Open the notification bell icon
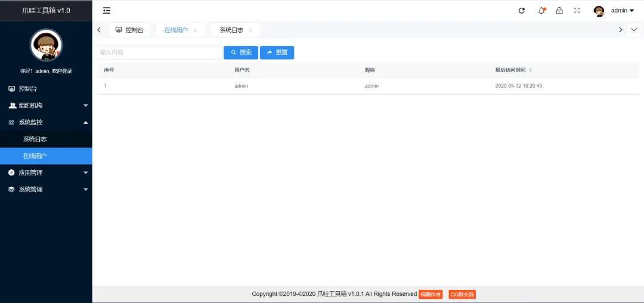The image size is (644, 303). tap(541, 11)
